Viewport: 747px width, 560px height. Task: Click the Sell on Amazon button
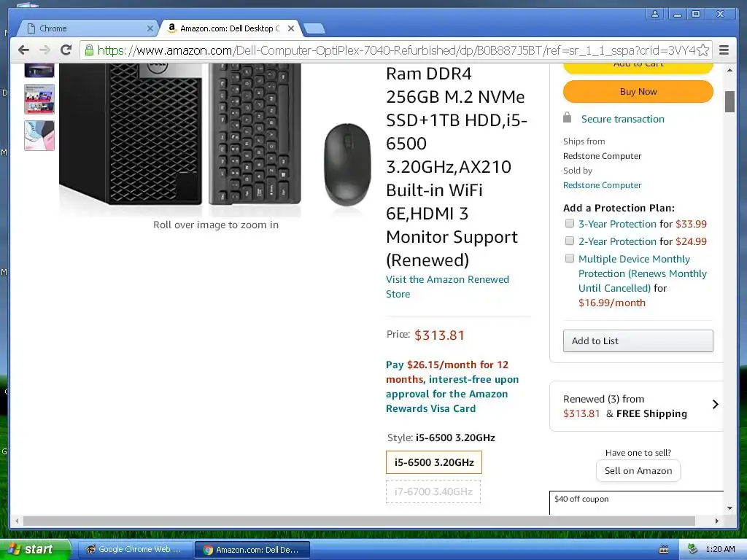(638, 471)
